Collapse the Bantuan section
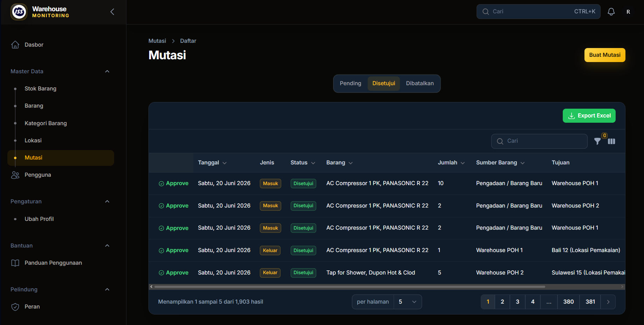 [107, 246]
